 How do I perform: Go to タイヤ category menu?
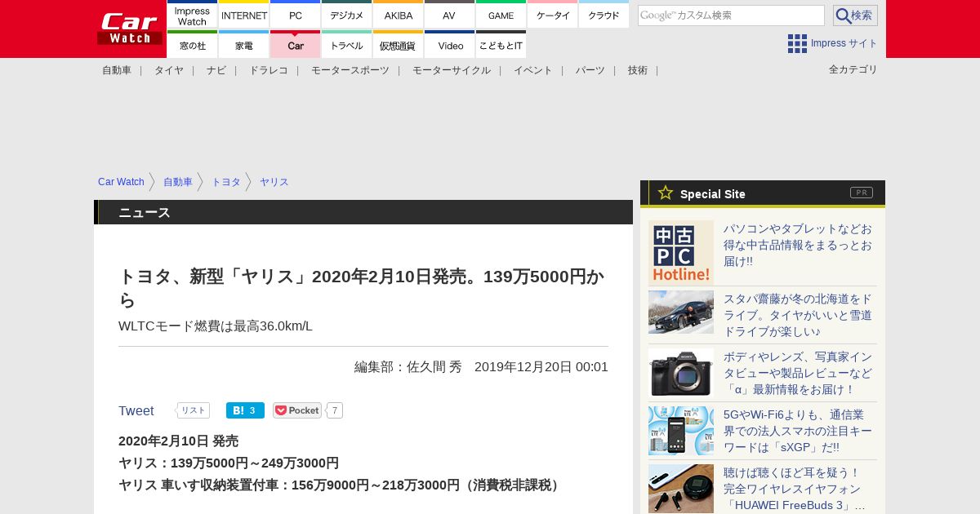169,70
